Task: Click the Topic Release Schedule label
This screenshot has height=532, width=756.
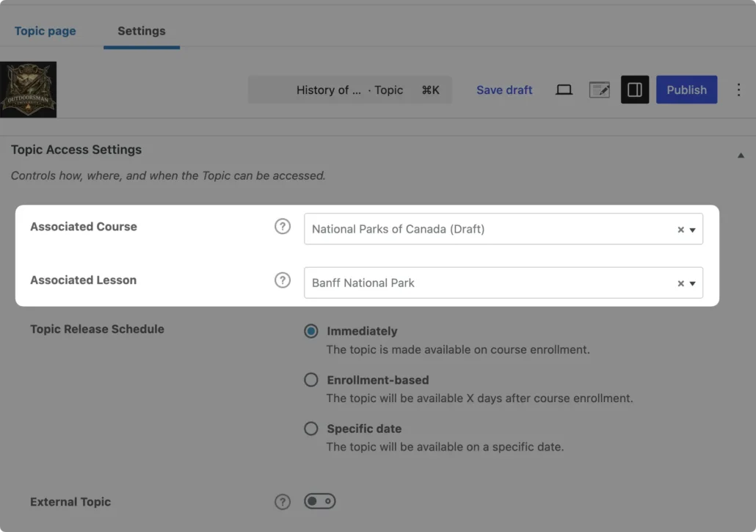Action: click(97, 329)
